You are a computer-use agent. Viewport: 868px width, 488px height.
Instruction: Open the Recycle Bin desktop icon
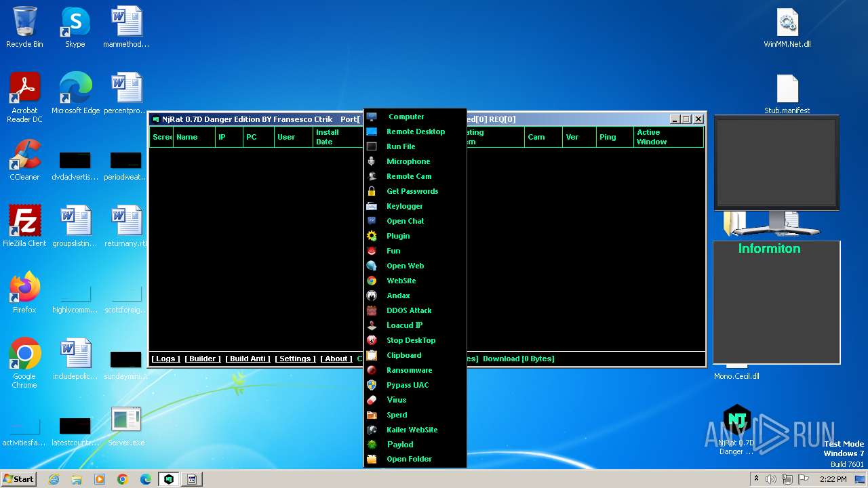pyautogui.click(x=24, y=28)
